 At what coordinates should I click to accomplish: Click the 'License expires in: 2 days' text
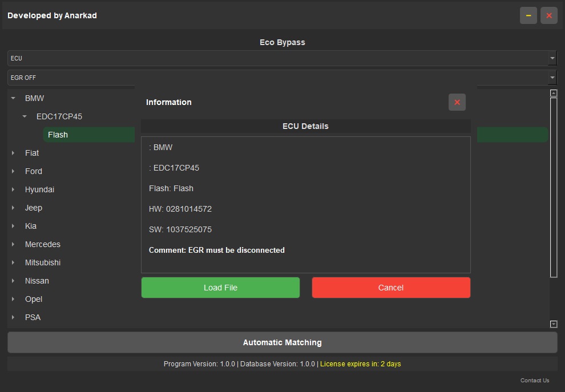click(360, 364)
